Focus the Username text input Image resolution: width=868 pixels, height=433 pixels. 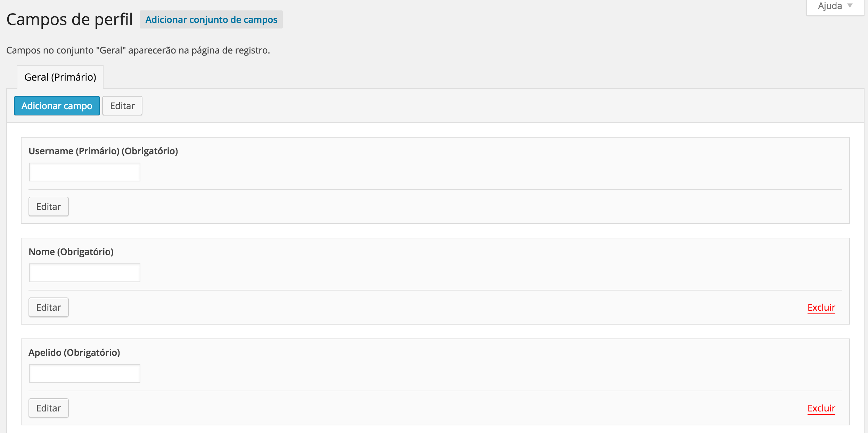[x=85, y=172]
